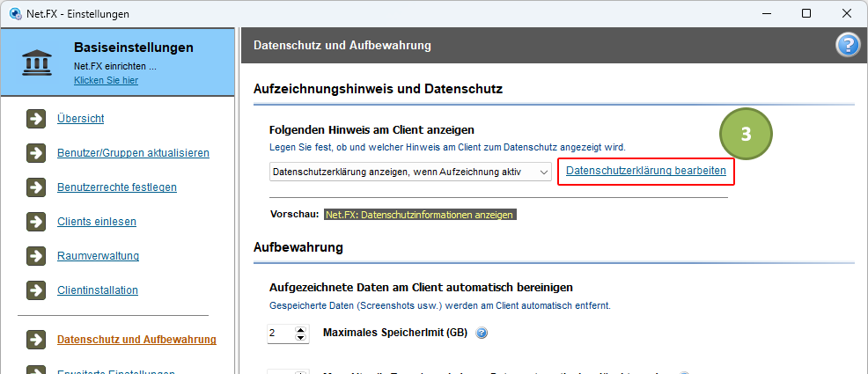Click the help icon next to Maximales Speicherlimit
Image resolution: width=868 pixels, height=374 pixels.
tap(482, 333)
